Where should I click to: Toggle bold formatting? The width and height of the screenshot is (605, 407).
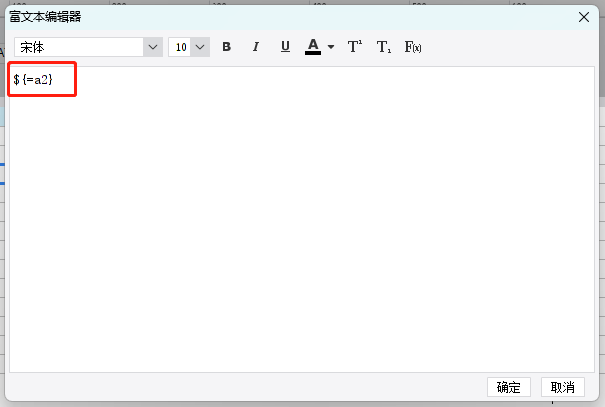(x=226, y=47)
